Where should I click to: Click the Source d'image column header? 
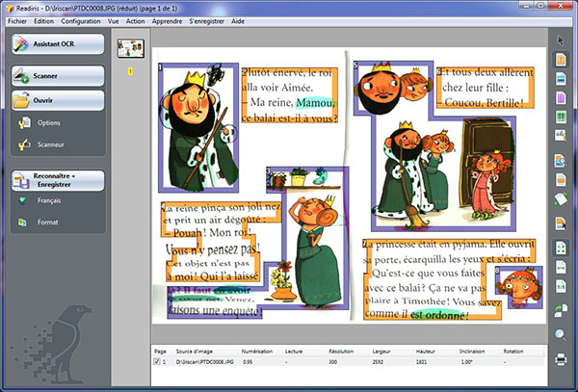click(196, 353)
